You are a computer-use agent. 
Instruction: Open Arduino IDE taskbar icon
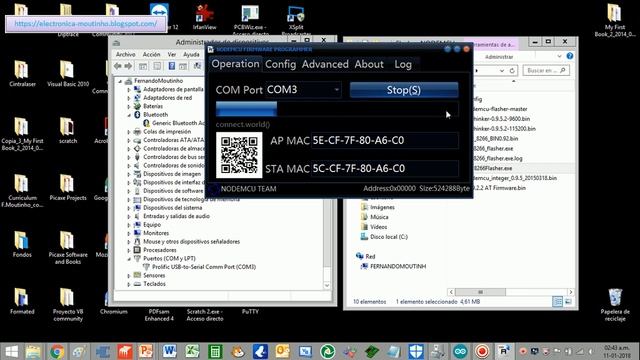(460, 351)
